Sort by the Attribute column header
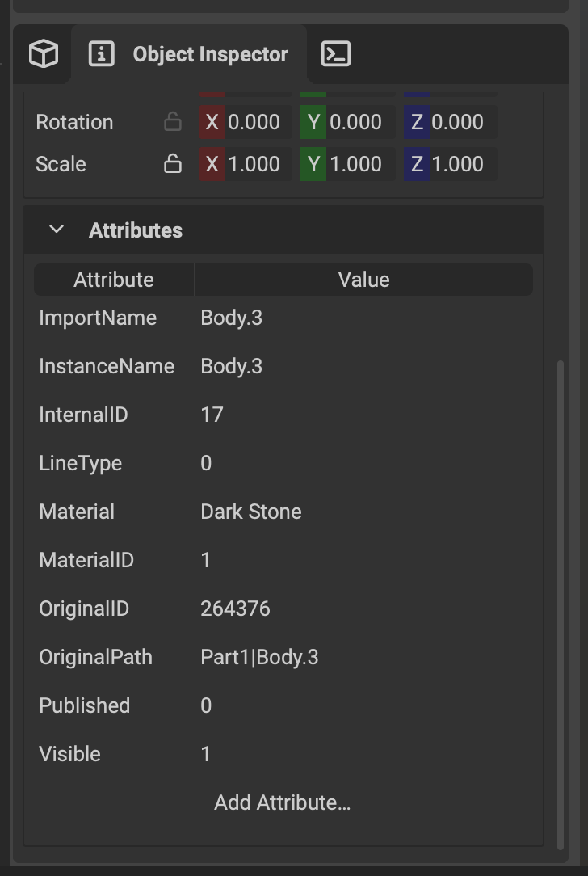The image size is (588, 876). pyautogui.click(x=114, y=280)
